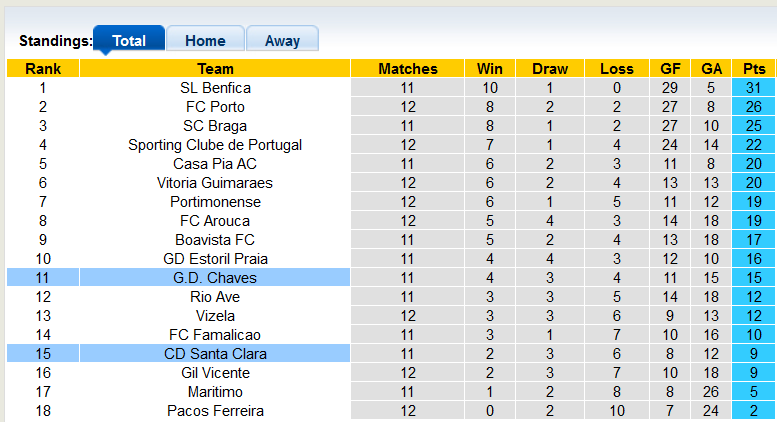
Task: Click the Matches column header
Action: (408, 69)
